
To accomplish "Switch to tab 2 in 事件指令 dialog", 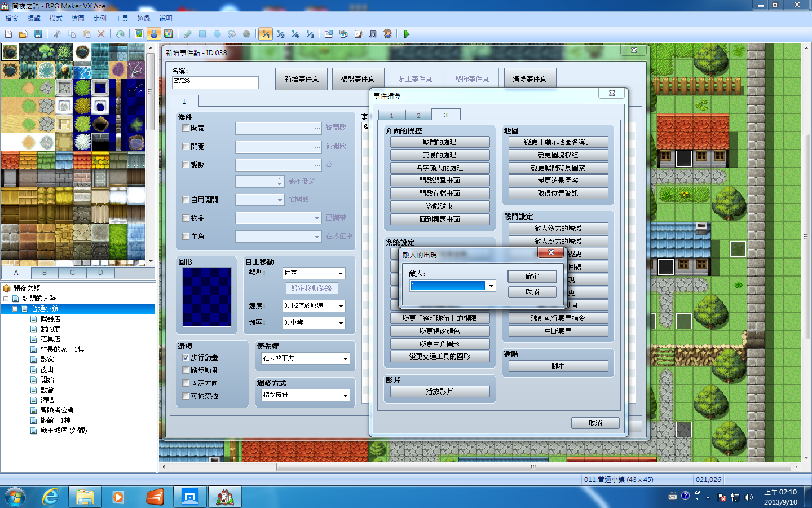I will (418, 115).
